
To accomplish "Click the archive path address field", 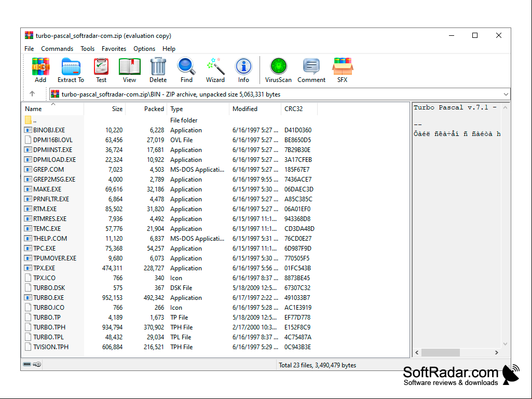I will coord(280,94).
